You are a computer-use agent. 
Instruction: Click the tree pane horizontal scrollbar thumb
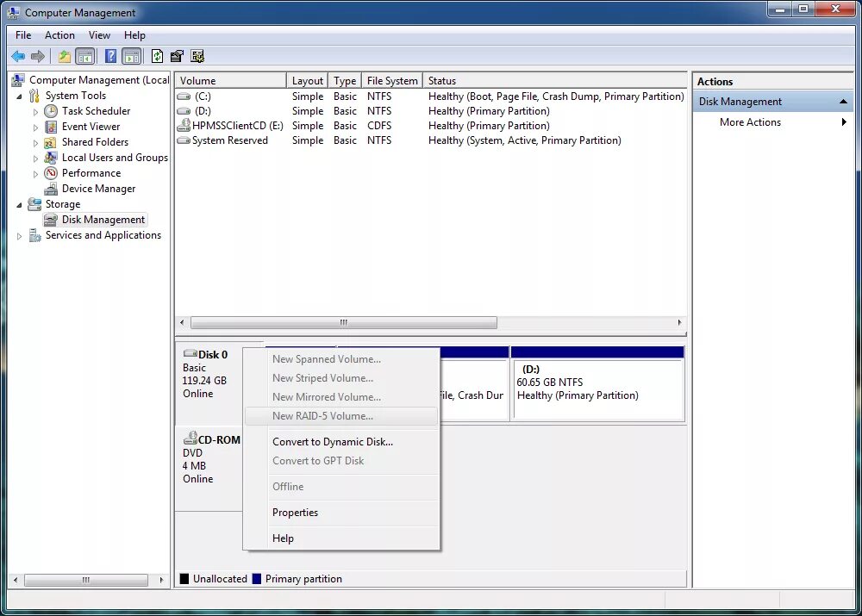[85, 580]
